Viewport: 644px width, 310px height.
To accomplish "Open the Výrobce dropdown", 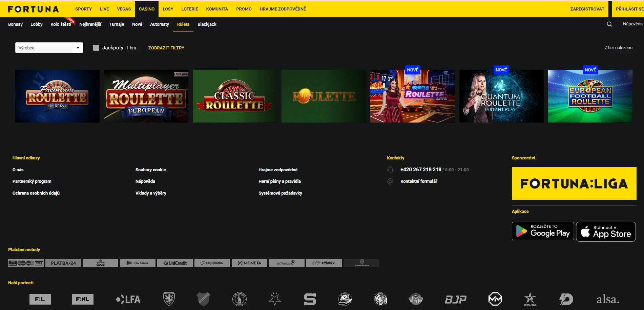I will [49, 48].
